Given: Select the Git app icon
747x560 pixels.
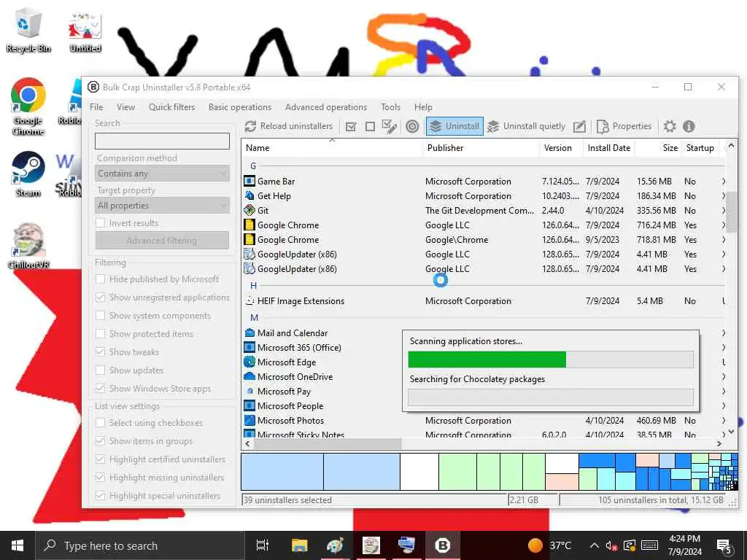Looking at the screenshot, I should click(x=249, y=210).
